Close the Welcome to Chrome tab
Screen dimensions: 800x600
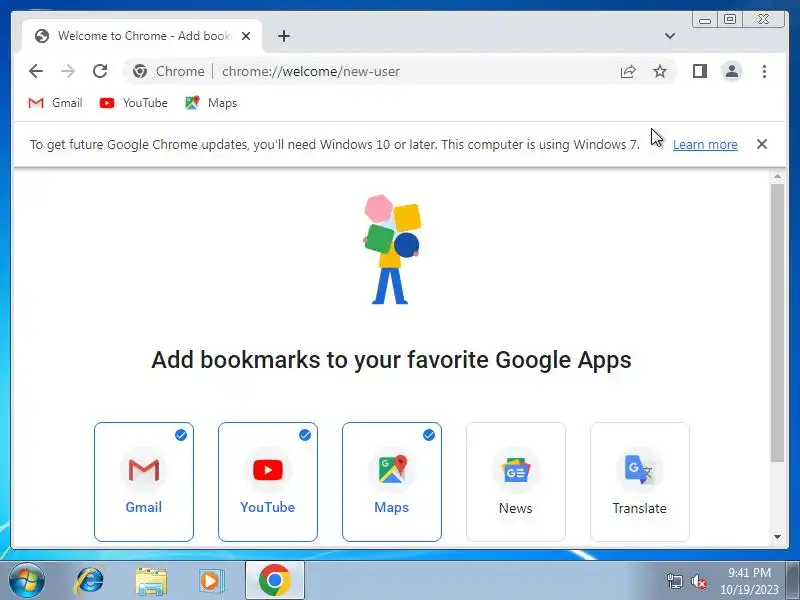pos(246,36)
